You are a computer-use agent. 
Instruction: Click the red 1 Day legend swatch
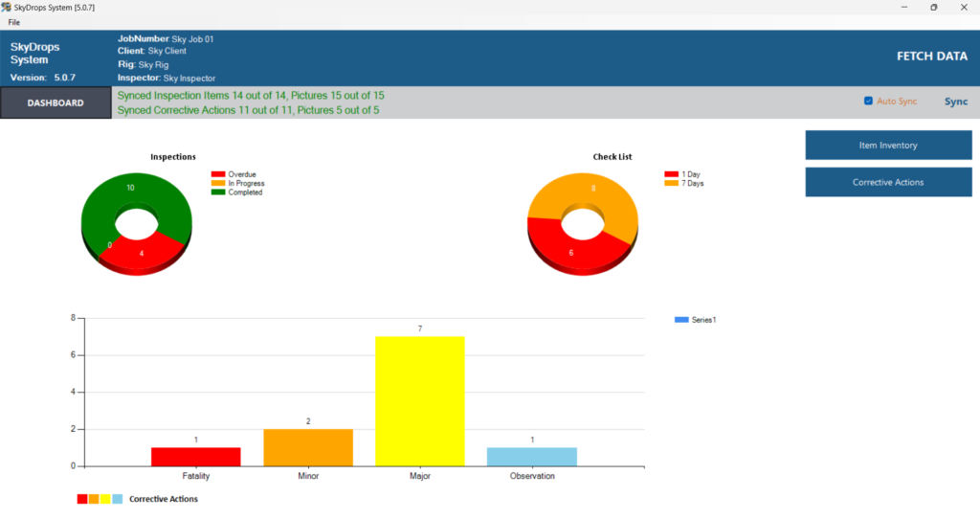pyautogui.click(x=671, y=174)
